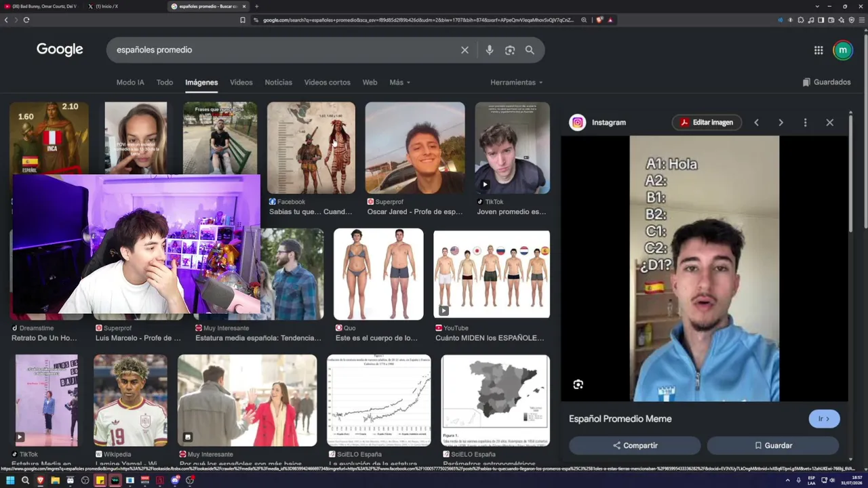Open Guardados saved items
This screenshot has width=868, height=488.
(826, 83)
